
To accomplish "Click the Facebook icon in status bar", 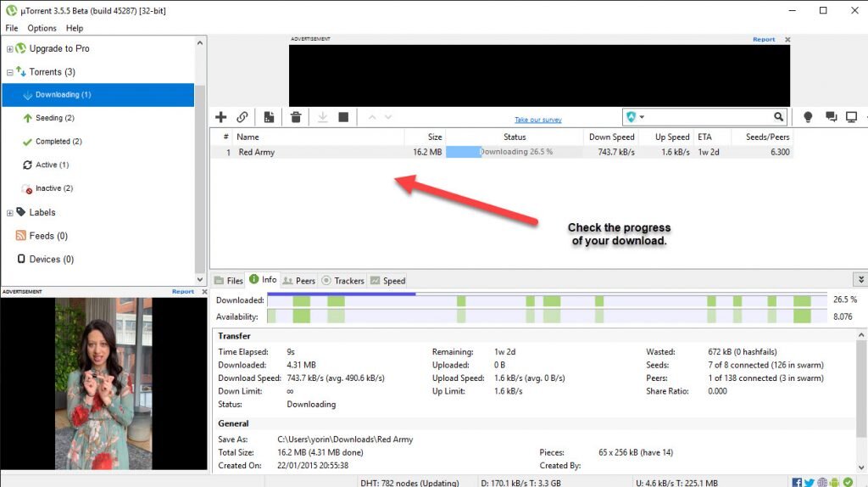I will 797,483.
